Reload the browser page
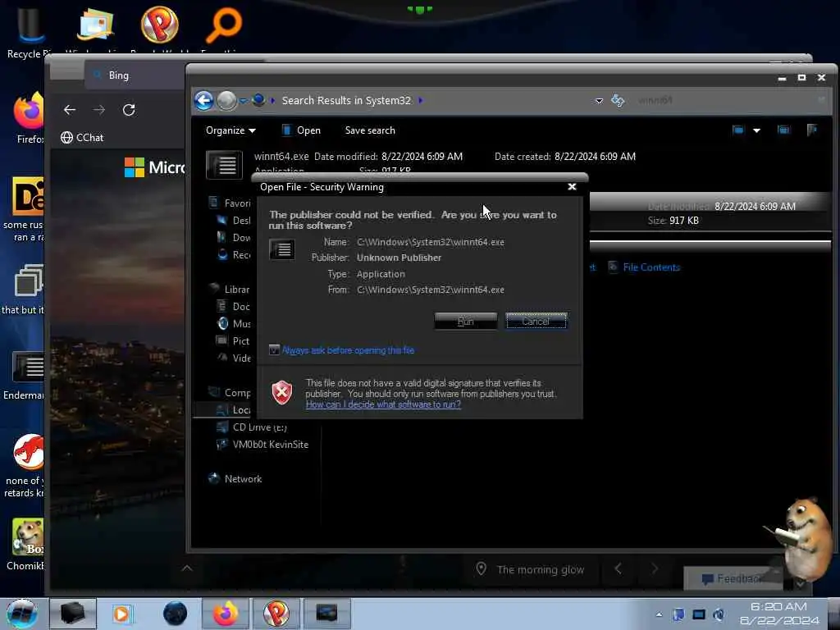This screenshot has width=840, height=630. tap(129, 110)
